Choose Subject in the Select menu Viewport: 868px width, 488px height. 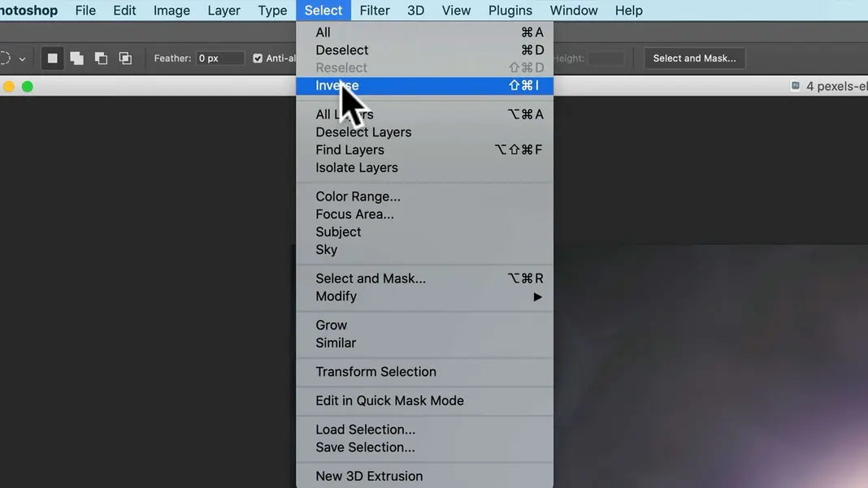click(424, 232)
